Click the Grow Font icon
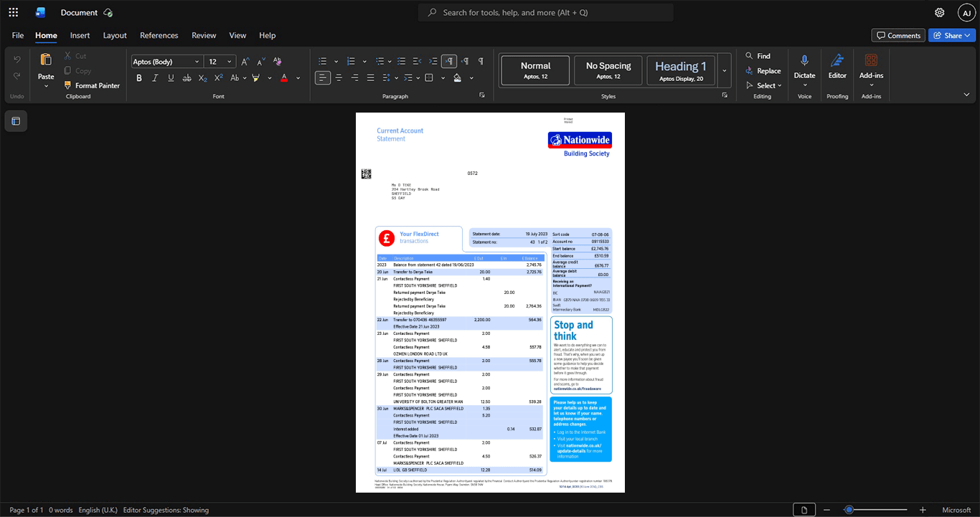980x517 pixels. 245,62
